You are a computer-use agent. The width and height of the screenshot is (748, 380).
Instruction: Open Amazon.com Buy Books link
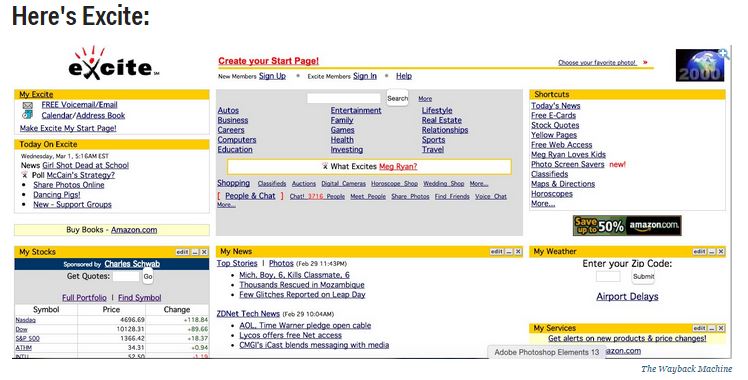pos(134,230)
